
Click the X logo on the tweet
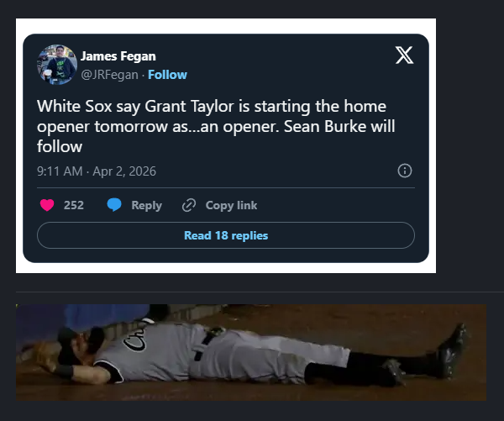(x=404, y=55)
